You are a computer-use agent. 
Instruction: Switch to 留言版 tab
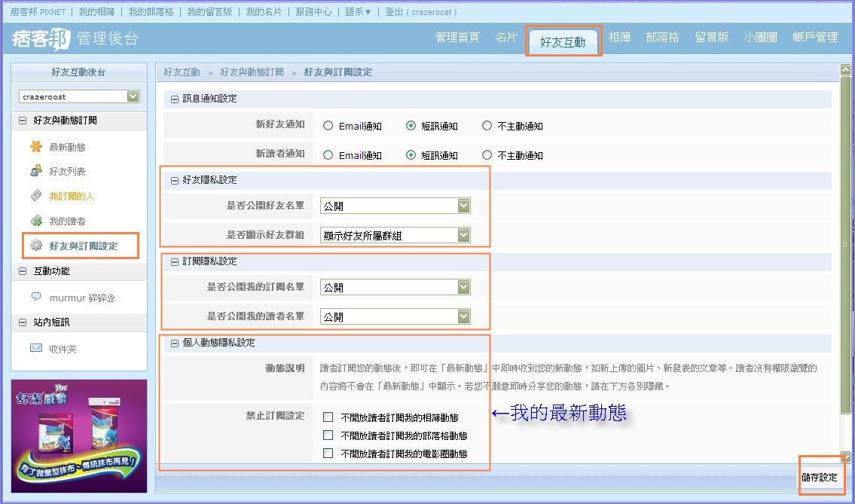(712, 37)
